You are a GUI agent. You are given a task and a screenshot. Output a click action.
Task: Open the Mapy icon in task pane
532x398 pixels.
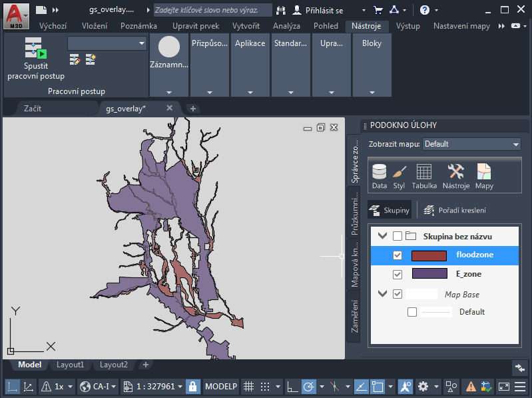(484, 176)
